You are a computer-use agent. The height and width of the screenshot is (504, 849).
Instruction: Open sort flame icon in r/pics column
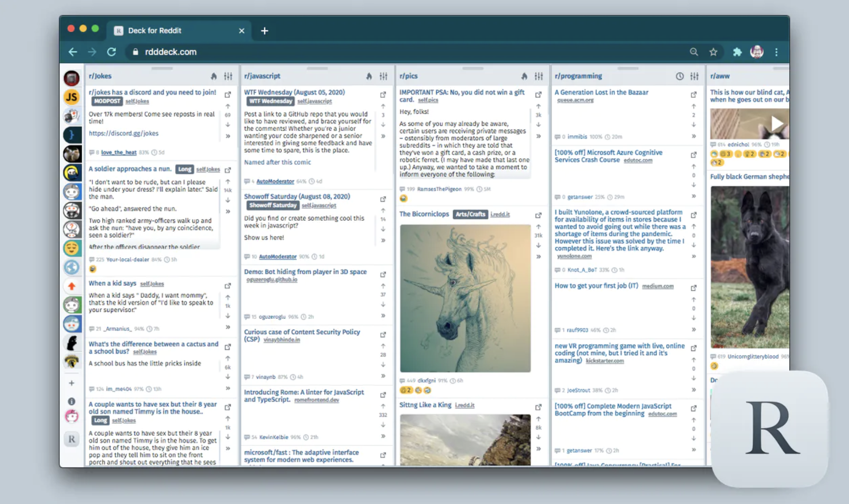(x=524, y=76)
